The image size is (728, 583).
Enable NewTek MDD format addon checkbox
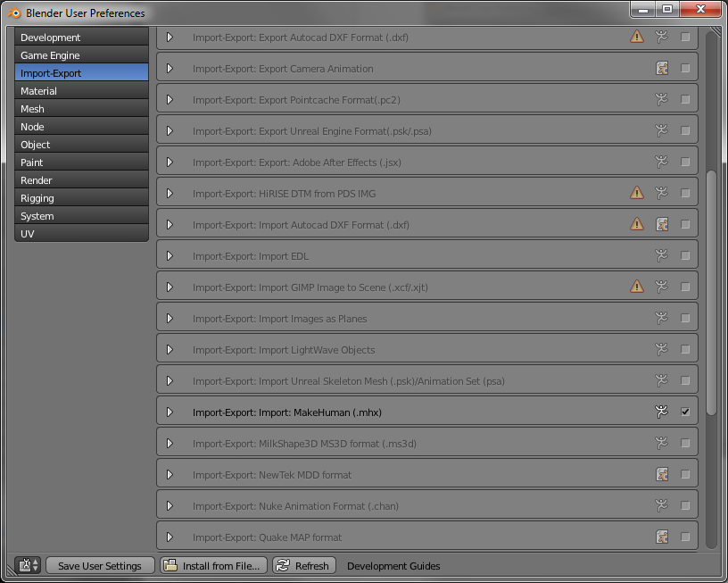[685, 474]
